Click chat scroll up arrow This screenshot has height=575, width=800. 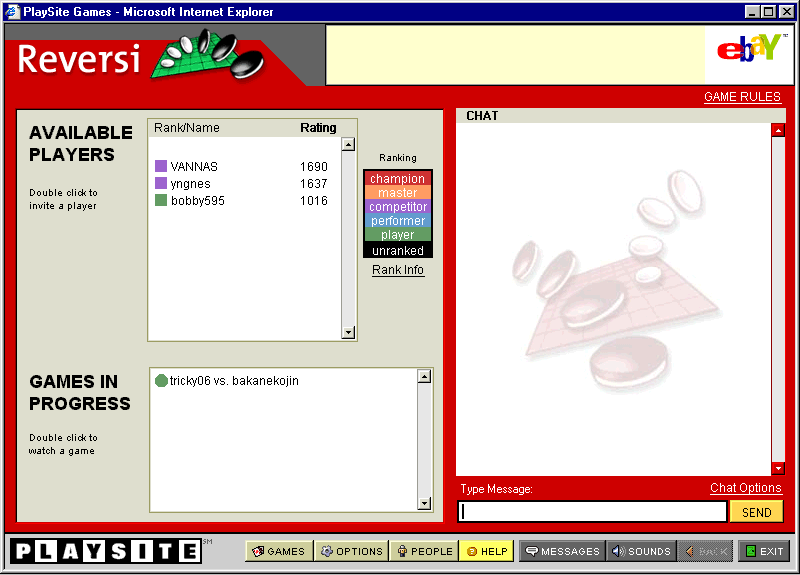click(778, 131)
